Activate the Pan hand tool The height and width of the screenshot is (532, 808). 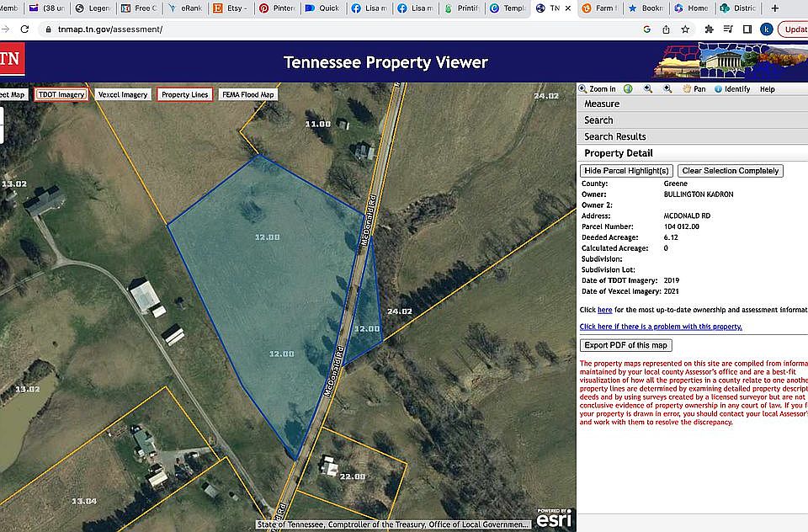tap(694, 89)
